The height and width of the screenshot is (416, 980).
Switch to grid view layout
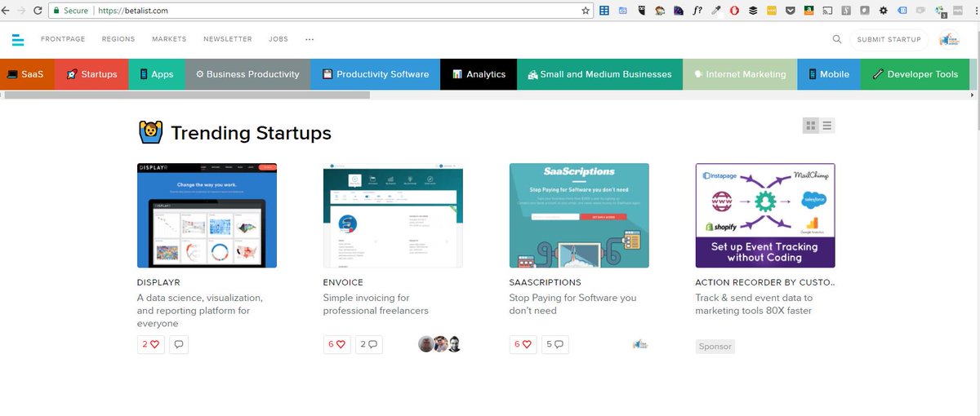(x=810, y=126)
